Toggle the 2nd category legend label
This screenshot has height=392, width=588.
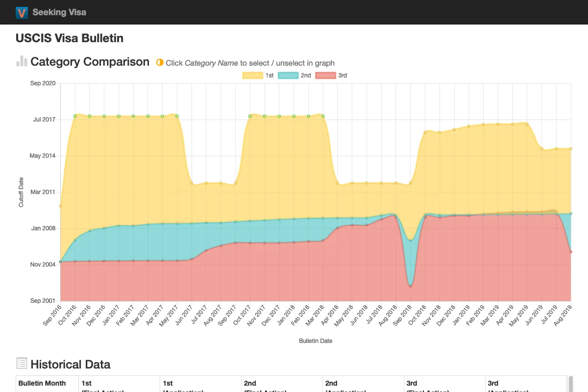click(x=305, y=75)
